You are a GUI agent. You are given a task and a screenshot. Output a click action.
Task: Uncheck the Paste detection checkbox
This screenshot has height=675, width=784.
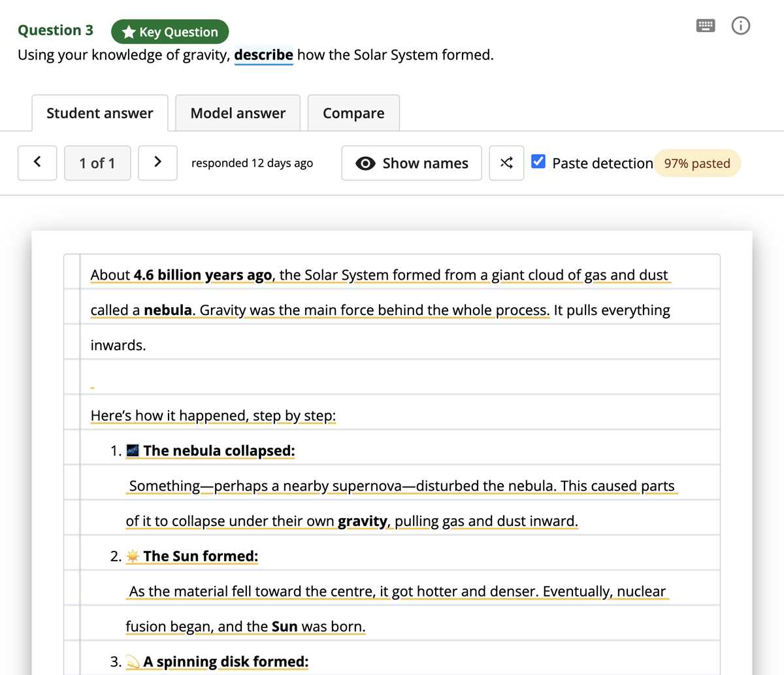point(538,161)
